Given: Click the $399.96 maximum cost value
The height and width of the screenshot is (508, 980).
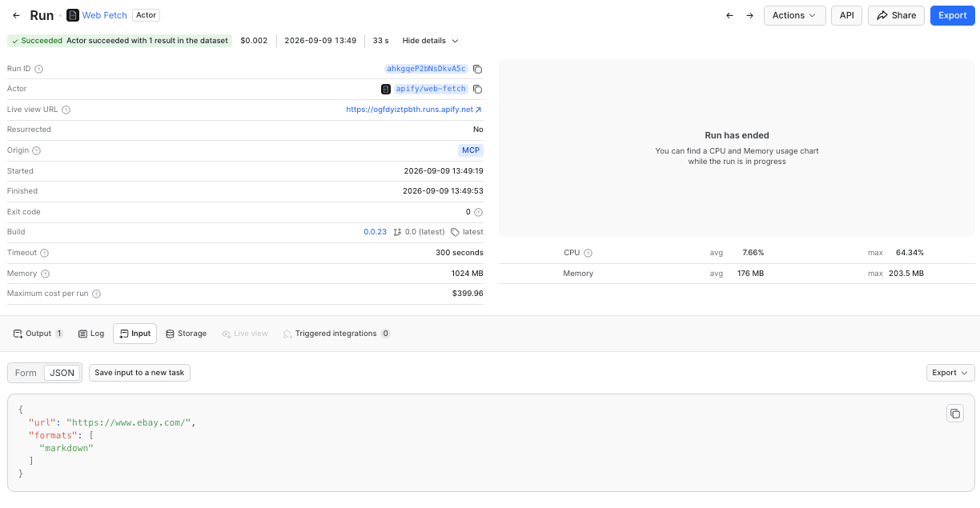Looking at the screenshot, I should 468,294.
